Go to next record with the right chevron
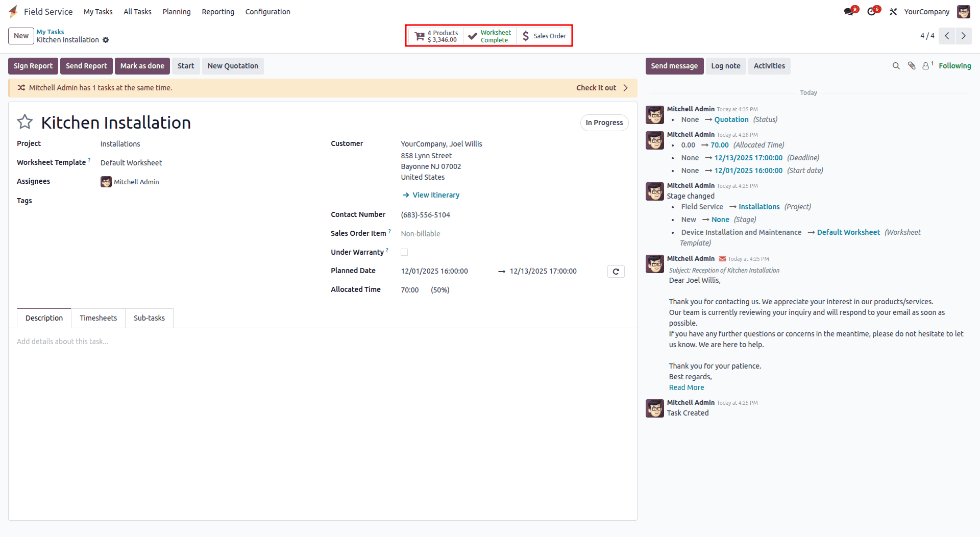Image resolution: width=980 pixels, height=537 pixels. click(963, 36)
